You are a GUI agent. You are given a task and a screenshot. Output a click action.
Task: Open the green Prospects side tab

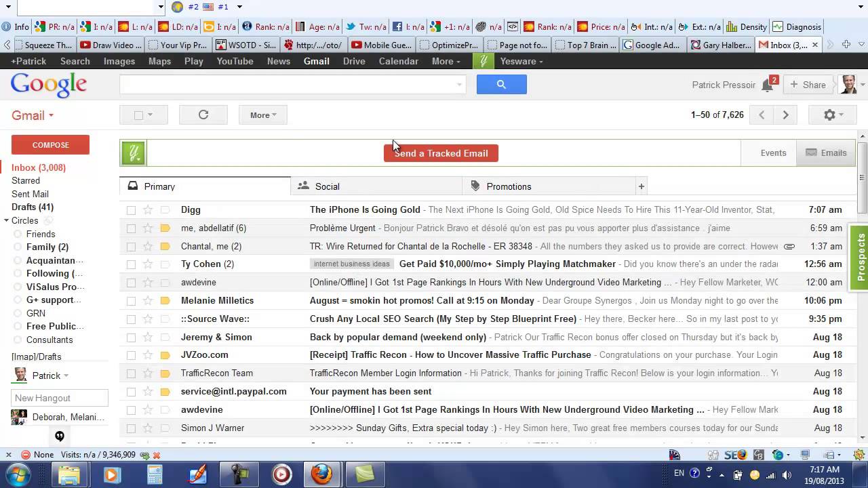[860, 258]
